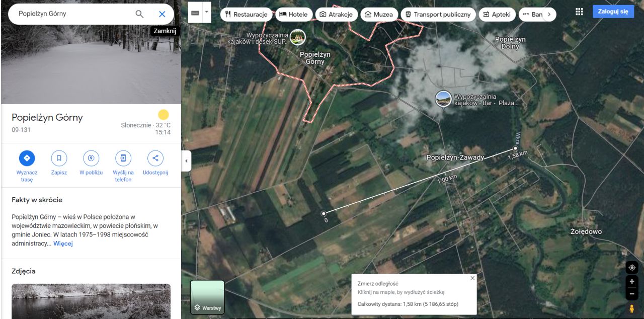
Task: Open the keyboard input tools icon
Action: tap(195, 13)
